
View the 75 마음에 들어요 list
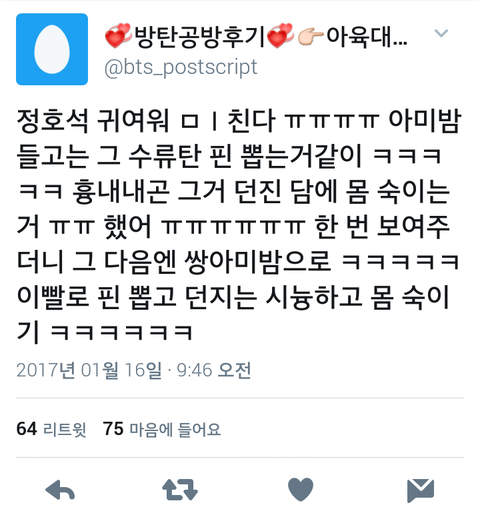point(162,429)
